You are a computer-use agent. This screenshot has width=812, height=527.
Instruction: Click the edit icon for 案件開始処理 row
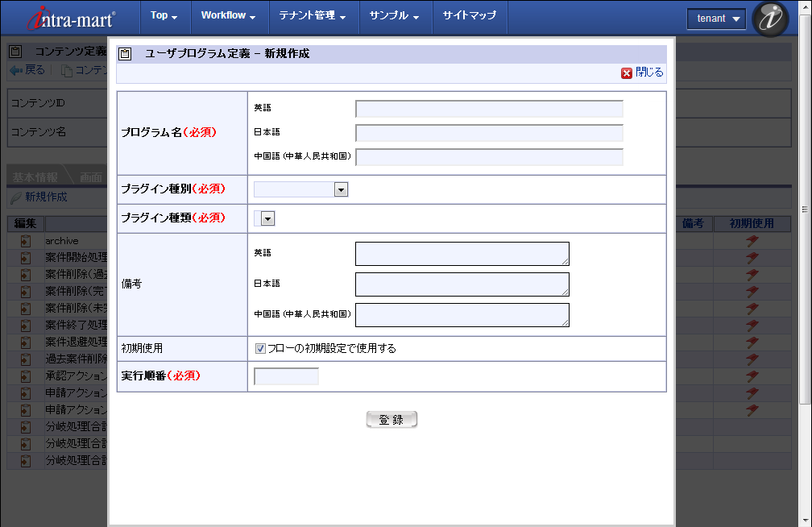[x=26, y=258]
